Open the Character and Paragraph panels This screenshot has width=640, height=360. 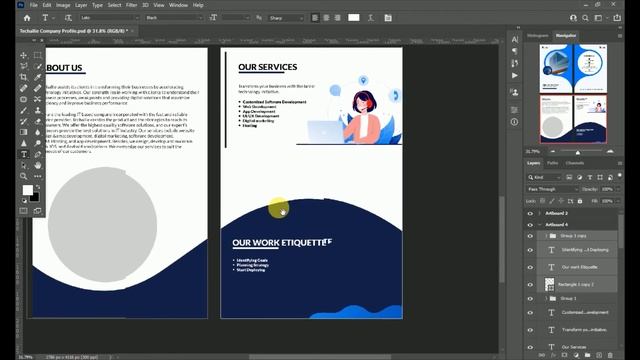[388, 18]
